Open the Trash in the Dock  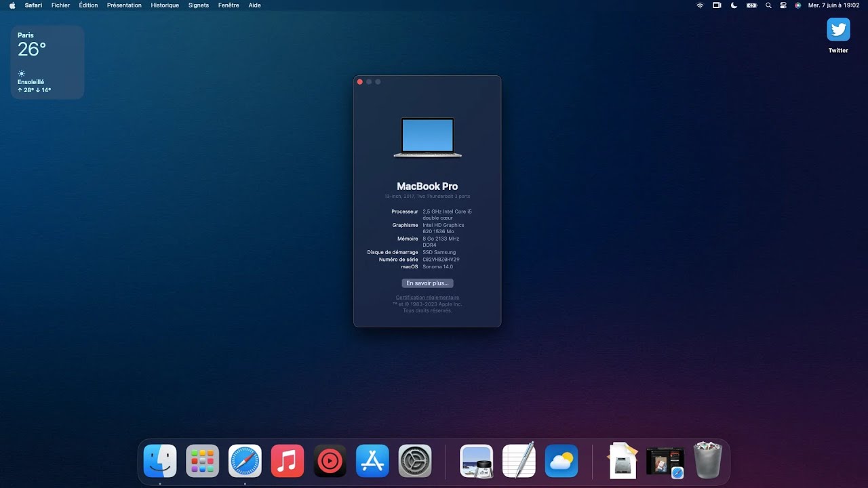(x=708, y=461)
